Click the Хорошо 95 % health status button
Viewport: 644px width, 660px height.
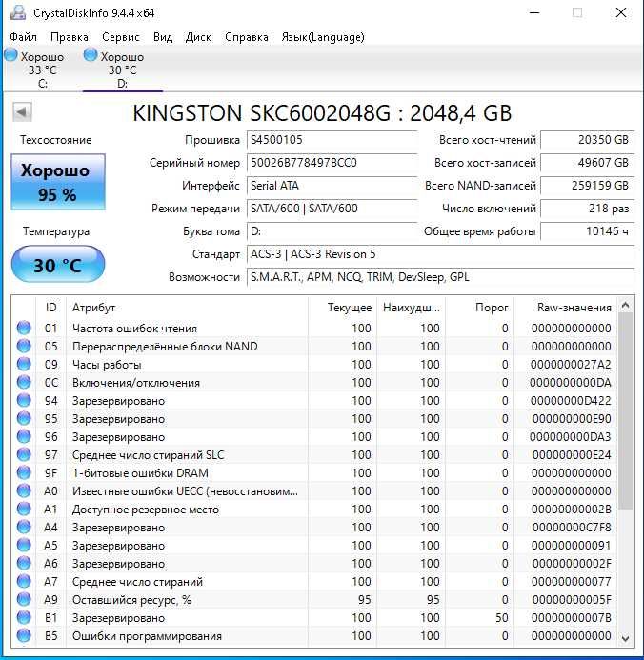(58, 182)
